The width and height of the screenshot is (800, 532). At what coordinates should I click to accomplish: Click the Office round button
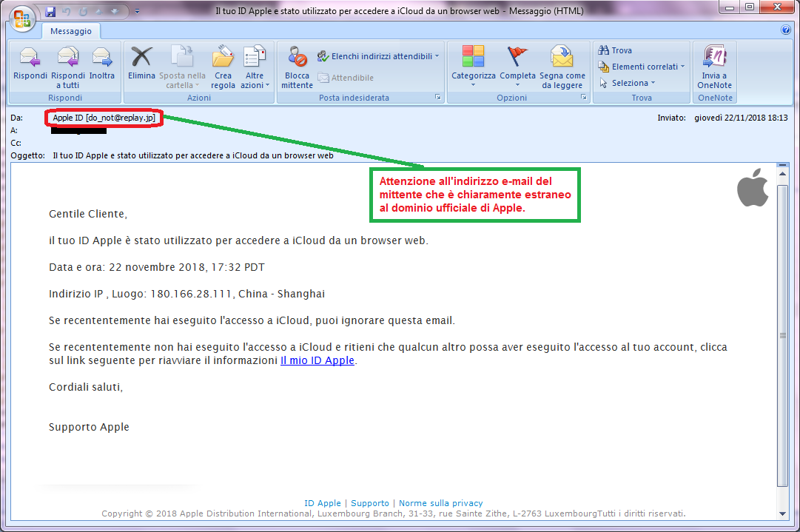(22, 19)
